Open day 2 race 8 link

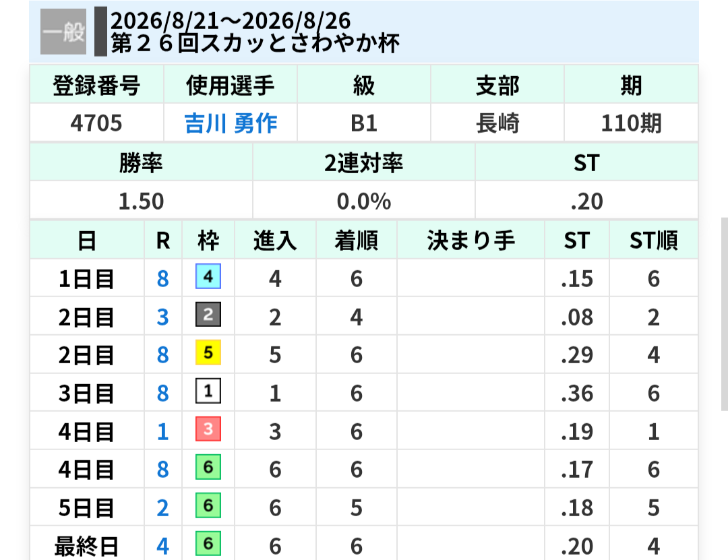162,355
